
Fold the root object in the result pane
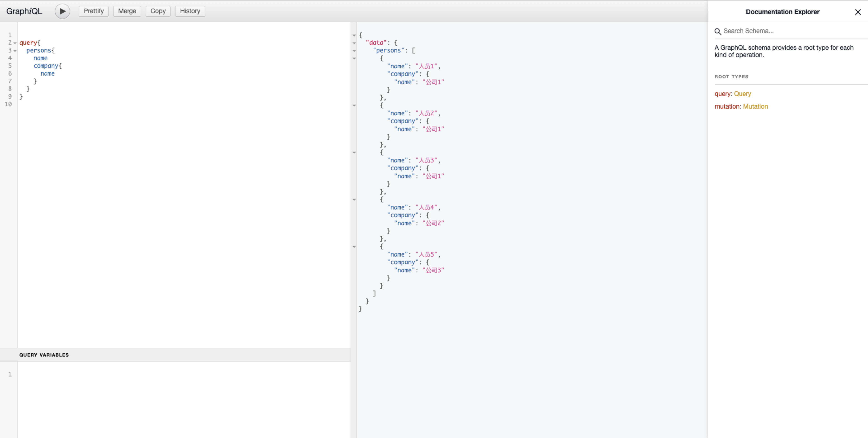point(354,35)
